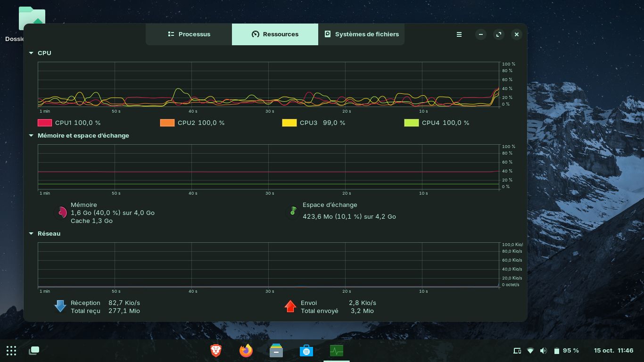Open the applications grid launcher
The height and width of the screenshot is (362, 644).
[x=11, y=350]
